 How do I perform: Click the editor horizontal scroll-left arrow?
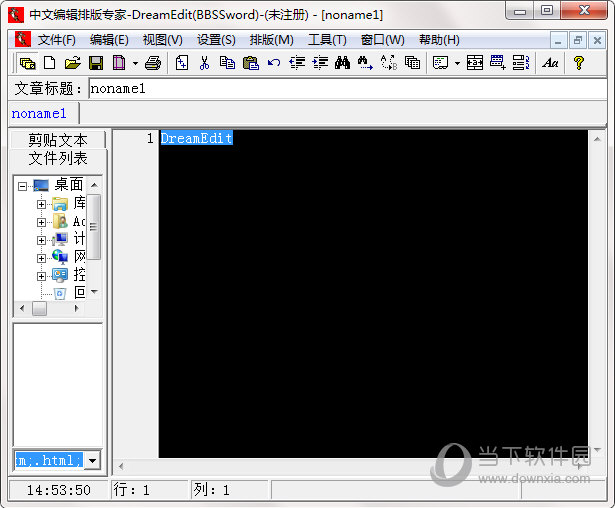[x=121, y=466]
